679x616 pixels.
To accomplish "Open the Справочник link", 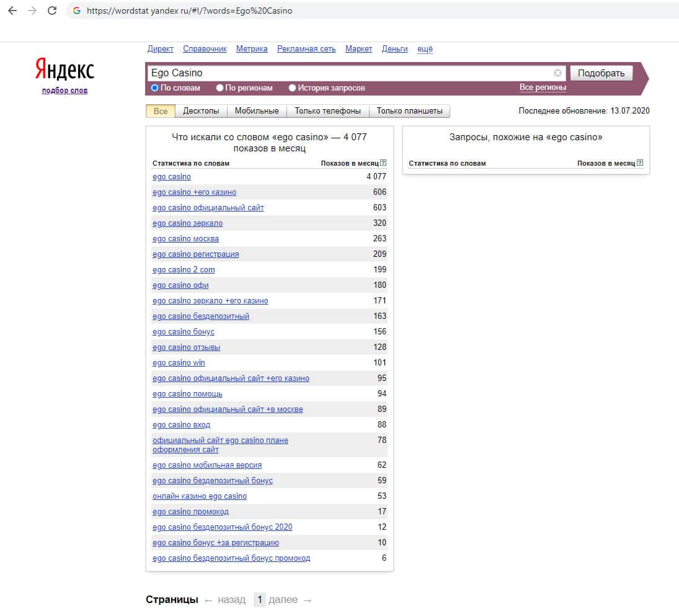I will (x=205, y=49).
